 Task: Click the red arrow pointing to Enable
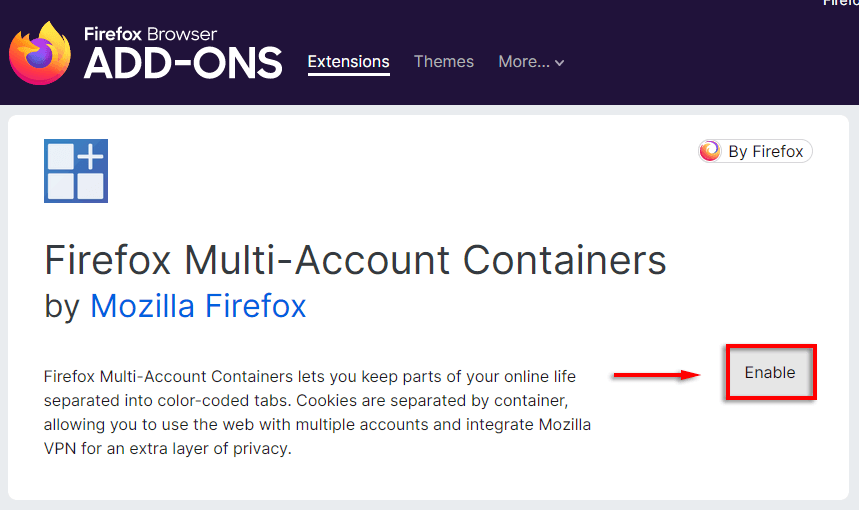coord(655,375)
